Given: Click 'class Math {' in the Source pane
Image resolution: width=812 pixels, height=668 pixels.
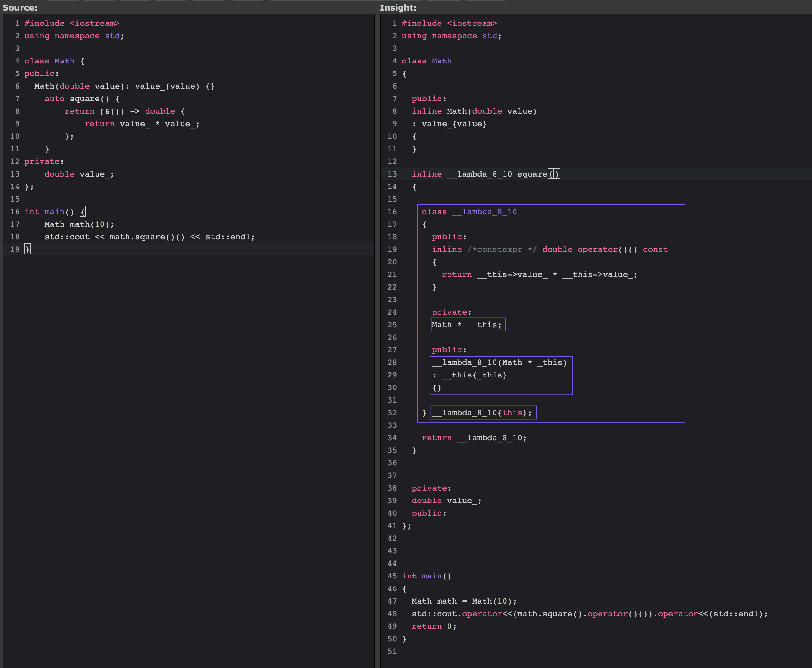Looking at the screenshot, I should [x=54, y=61].
